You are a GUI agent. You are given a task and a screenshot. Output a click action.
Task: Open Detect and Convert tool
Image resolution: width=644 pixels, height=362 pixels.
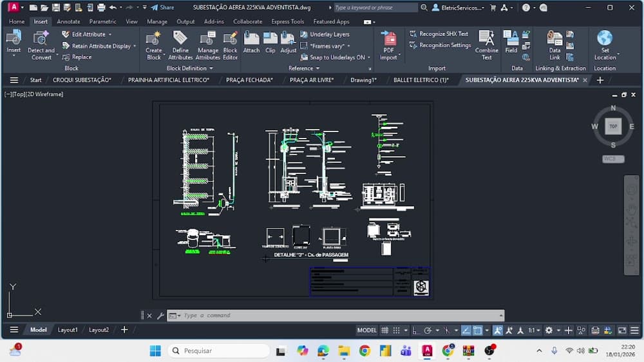tap(41, 45)
